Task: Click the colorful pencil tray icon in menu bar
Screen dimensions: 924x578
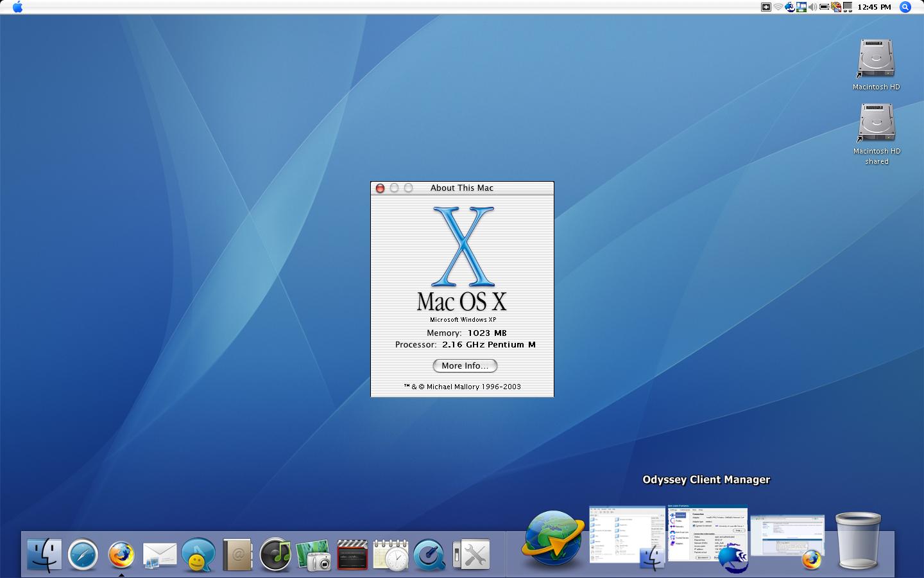Action: (x=836, y=7)
